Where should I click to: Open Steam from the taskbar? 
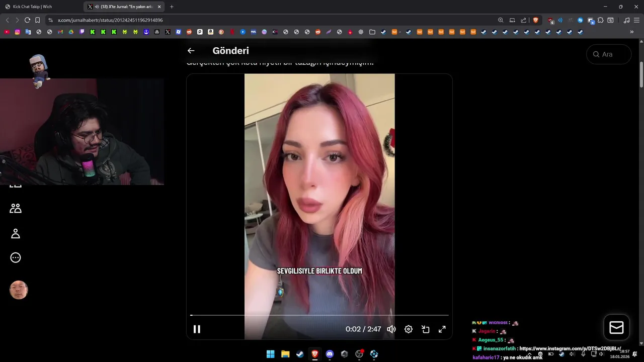300,354
